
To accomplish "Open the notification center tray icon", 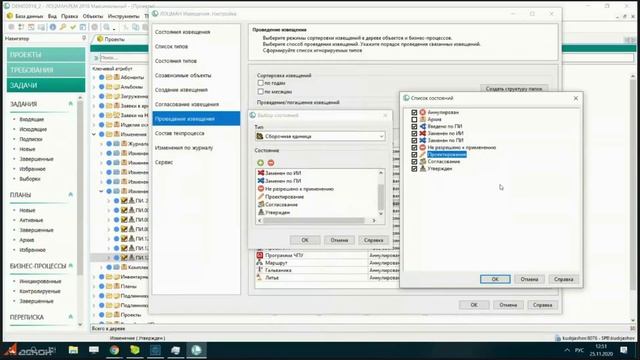I will click(624, 350).
